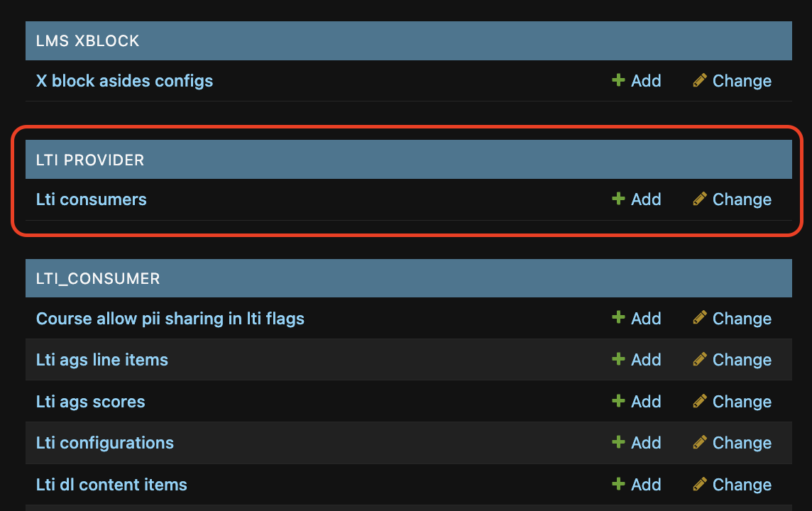Screen dimensions: 812x511
Task: Open the Lti ags line items link
Action: click(102, 360)
